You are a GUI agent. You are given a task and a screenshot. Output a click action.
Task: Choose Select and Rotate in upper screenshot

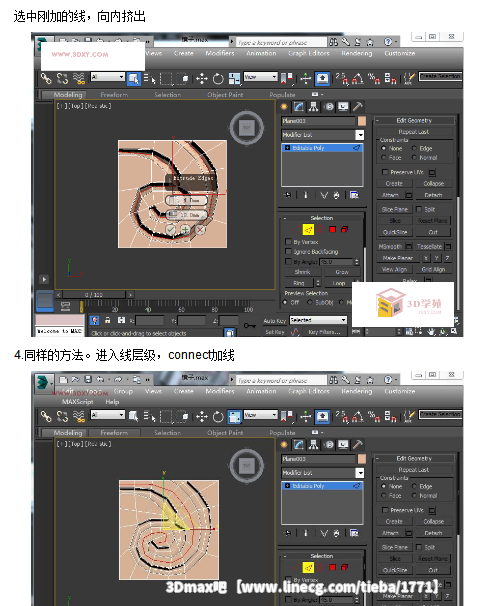pos(218,79)
